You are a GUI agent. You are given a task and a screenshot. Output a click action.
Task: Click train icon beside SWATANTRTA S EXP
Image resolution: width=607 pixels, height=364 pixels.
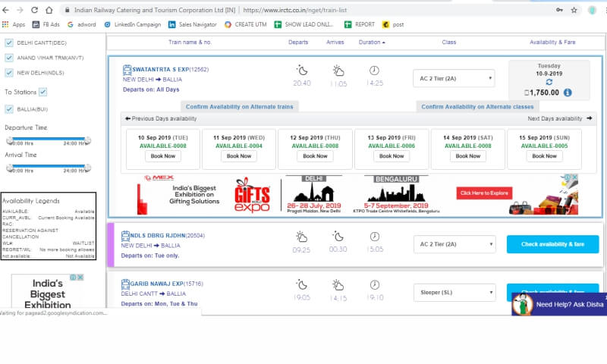click(127, 70)
